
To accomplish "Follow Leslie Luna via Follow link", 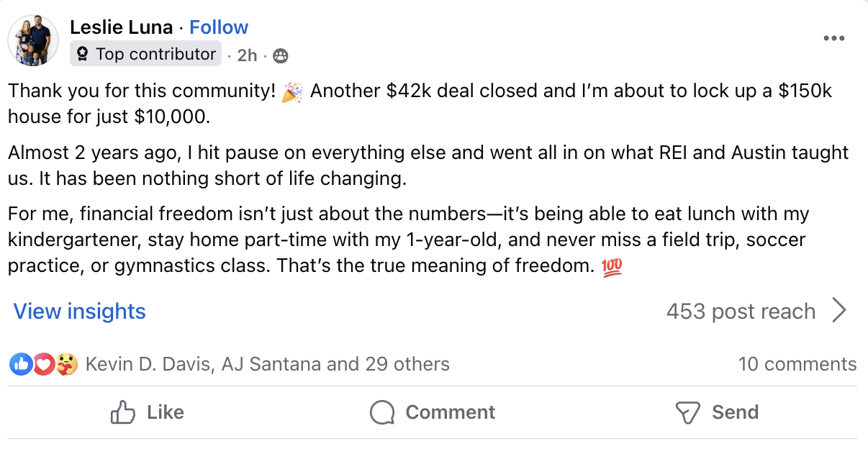I will point(219,27).
